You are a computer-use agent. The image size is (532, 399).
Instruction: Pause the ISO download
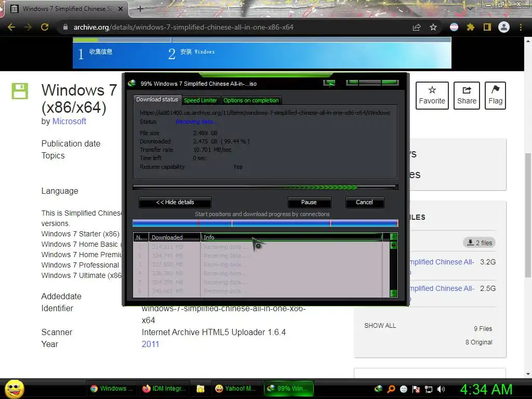click(x=309, y=202)
